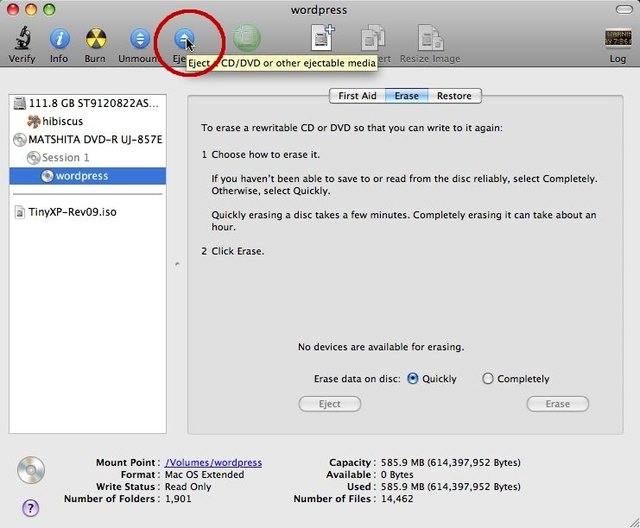The image size is (640, 528).
Task: Click the Number of Folders value 1,901
Action: [178, 499]
